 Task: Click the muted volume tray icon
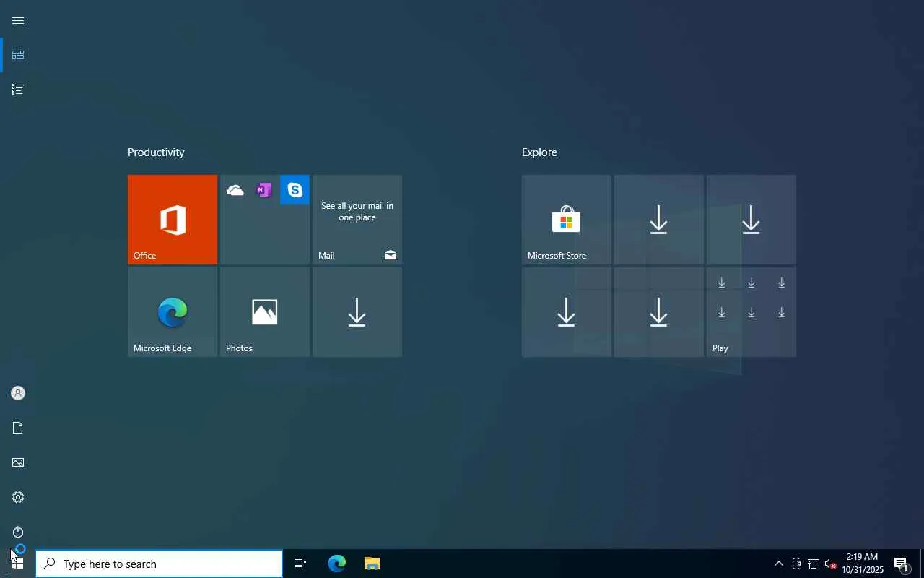(x=831, y=564)
